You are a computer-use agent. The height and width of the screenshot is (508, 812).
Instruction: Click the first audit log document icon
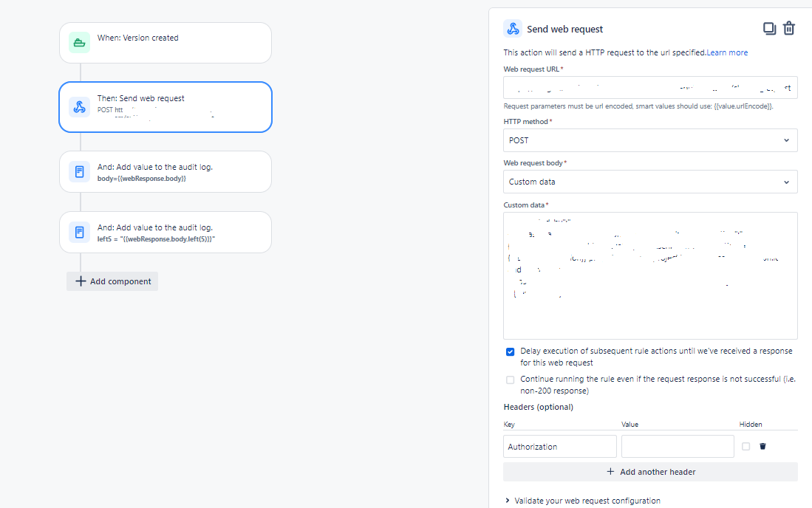79,172
